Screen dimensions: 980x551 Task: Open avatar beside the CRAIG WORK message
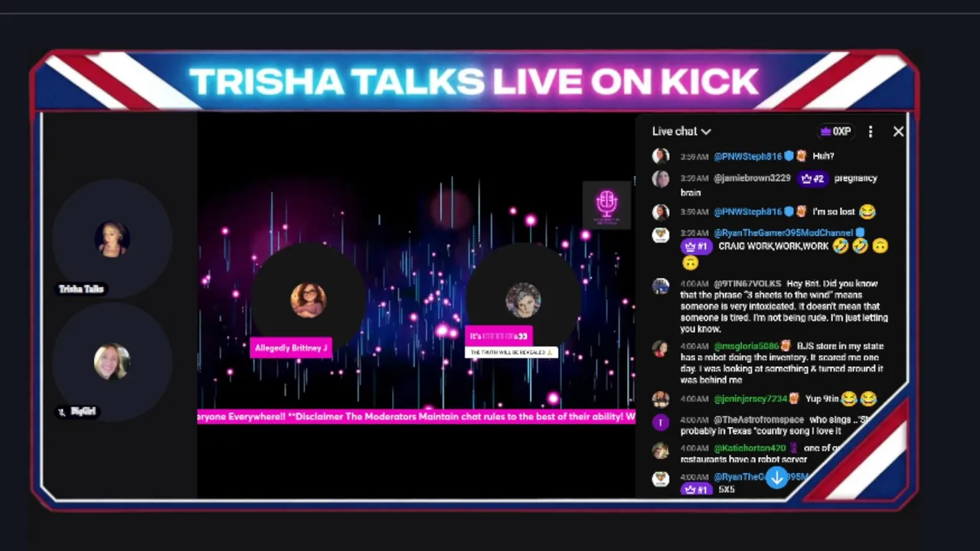661,234
